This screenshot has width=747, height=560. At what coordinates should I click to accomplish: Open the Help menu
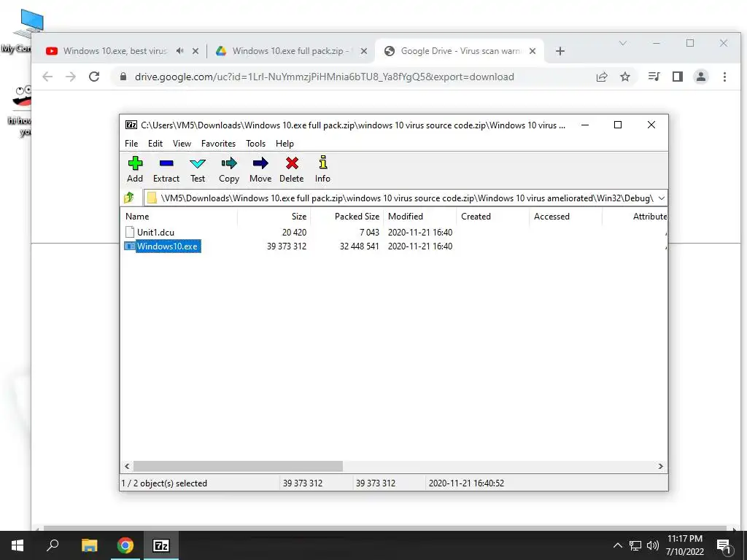pos(285,144)
